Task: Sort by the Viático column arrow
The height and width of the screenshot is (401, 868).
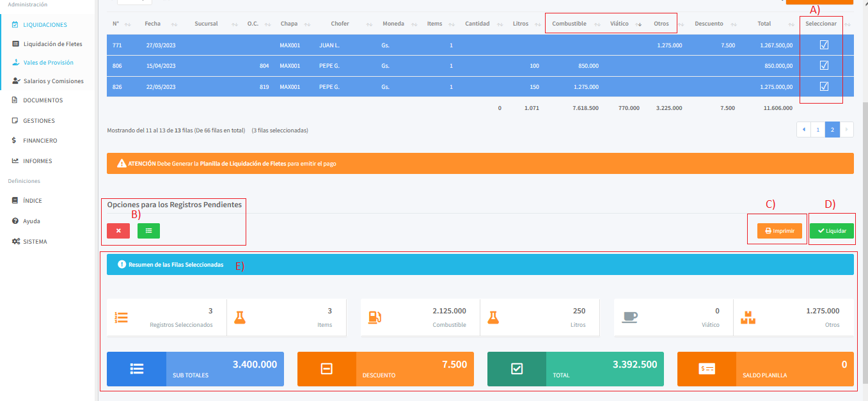Action: pos(638,24)
